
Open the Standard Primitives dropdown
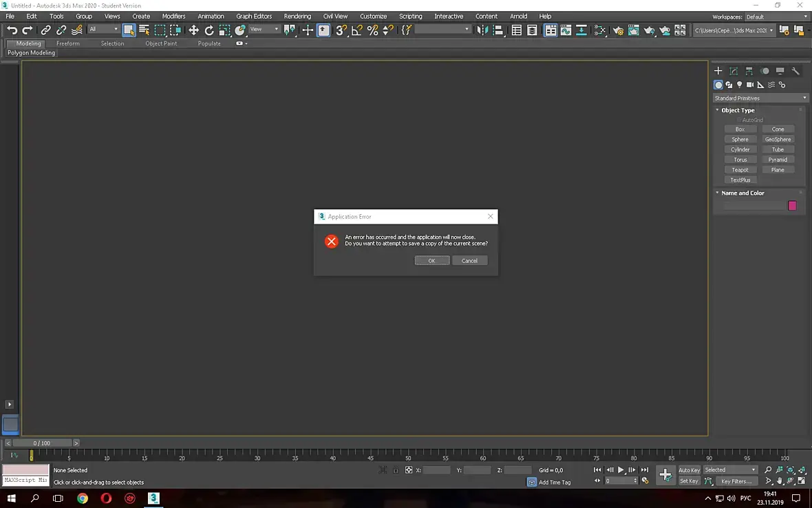click(760, 98)
